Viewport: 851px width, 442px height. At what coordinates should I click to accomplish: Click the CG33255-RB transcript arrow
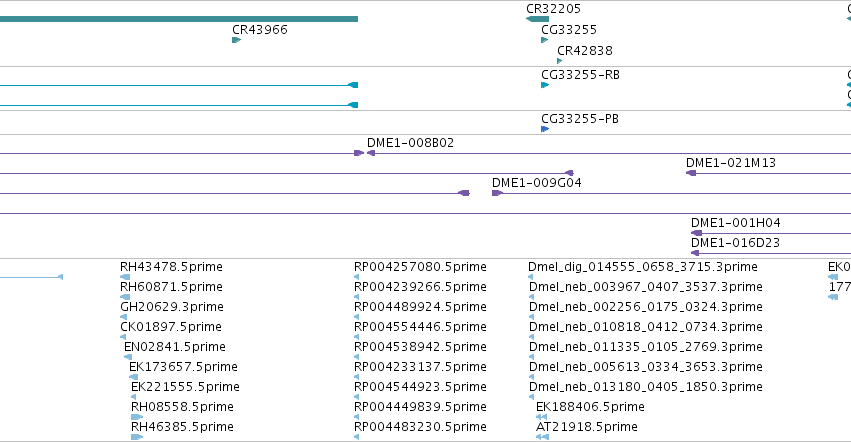click(x=545, y=85)
